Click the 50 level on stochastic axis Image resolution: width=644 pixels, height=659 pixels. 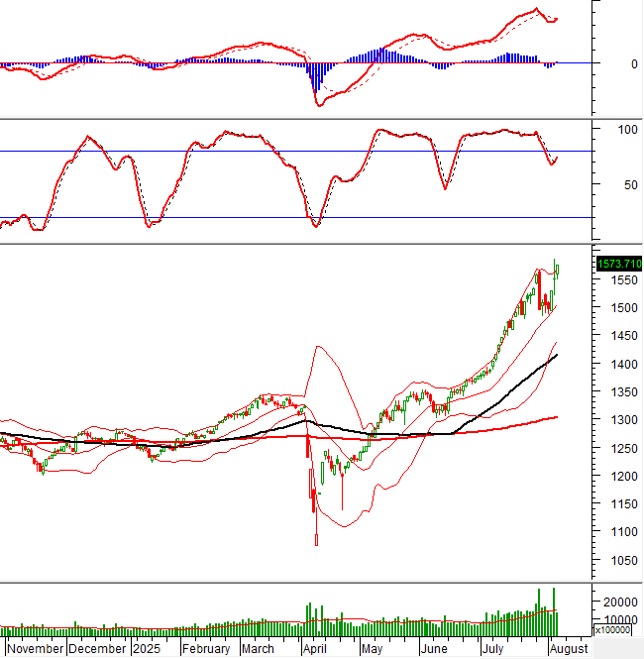pyautogui.click(x=631, y=185)
